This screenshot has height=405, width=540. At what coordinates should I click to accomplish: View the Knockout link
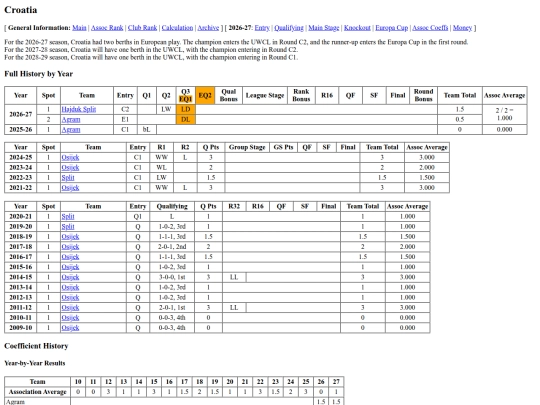[357, 28]
